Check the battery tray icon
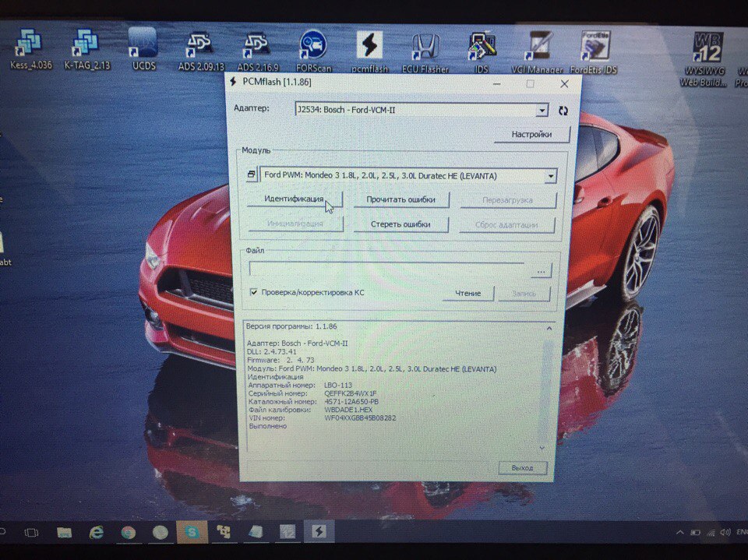The image size is (748, 560). pyautogui.click(x=696, y=532)
